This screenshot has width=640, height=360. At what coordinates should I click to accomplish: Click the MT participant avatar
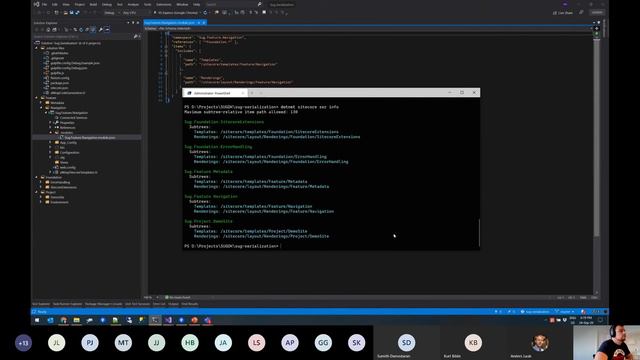click(x=123, y=343)
